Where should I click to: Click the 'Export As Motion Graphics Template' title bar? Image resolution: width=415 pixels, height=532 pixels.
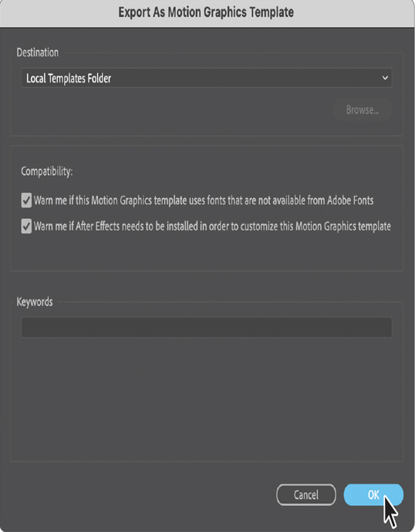point(207,13)
